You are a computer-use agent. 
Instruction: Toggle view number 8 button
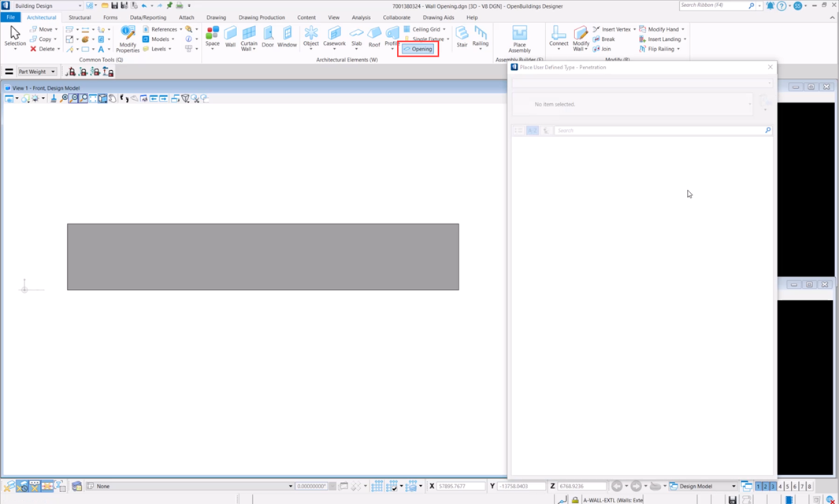click(x=810, y=487)
